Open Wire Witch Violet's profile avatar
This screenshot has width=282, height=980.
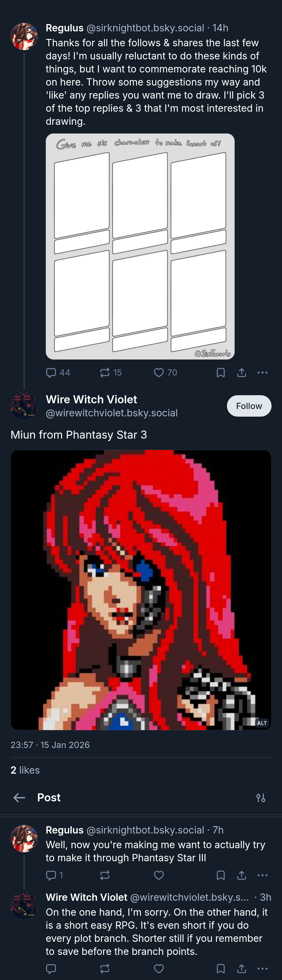24,406
